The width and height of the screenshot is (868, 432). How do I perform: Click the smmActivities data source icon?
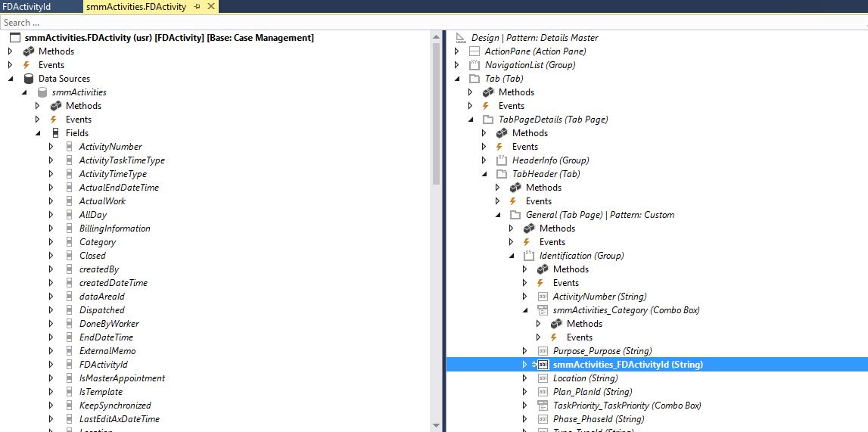pos(42,92)
